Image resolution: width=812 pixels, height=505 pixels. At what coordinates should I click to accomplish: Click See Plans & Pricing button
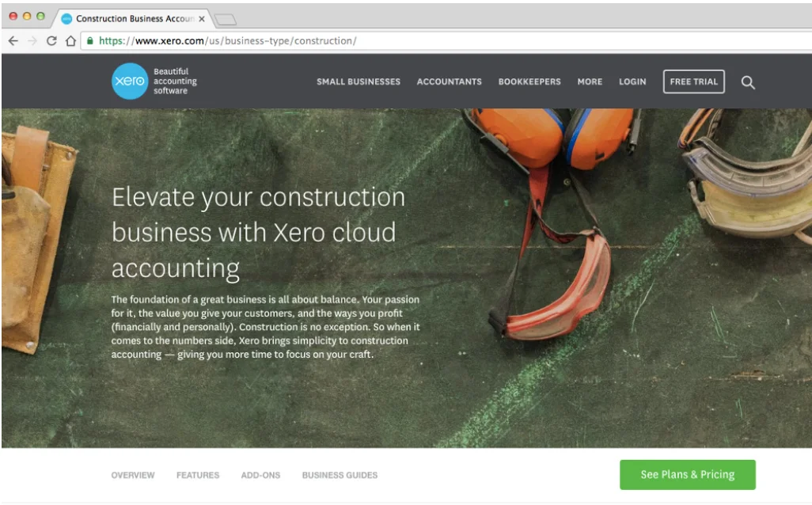coord(687,474)
